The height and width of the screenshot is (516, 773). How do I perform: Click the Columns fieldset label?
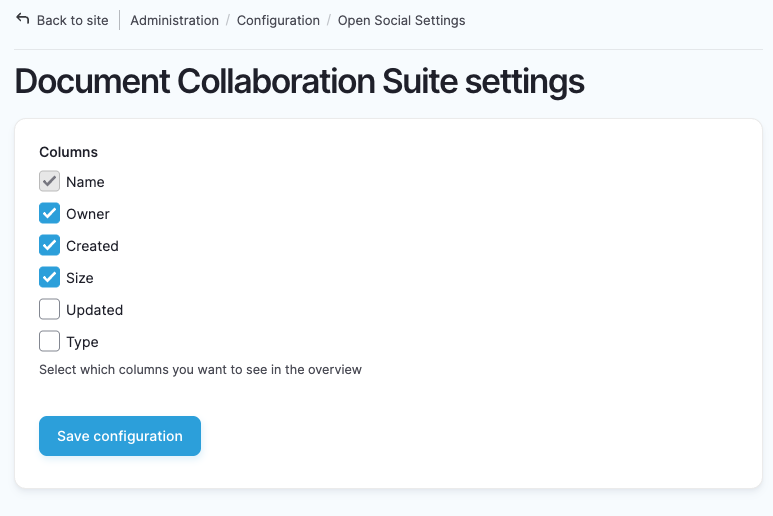tap(69, 152)
